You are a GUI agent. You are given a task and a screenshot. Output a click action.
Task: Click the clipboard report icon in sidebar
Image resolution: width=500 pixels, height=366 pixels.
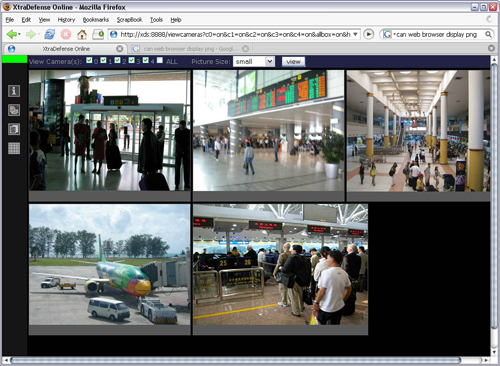(x=14, y=129)
